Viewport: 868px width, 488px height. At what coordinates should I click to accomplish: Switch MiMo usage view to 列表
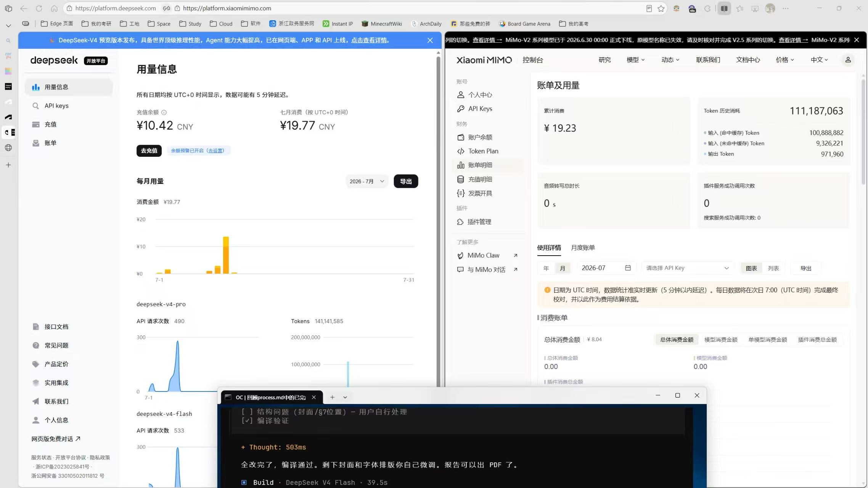click(x=773, y=268)
